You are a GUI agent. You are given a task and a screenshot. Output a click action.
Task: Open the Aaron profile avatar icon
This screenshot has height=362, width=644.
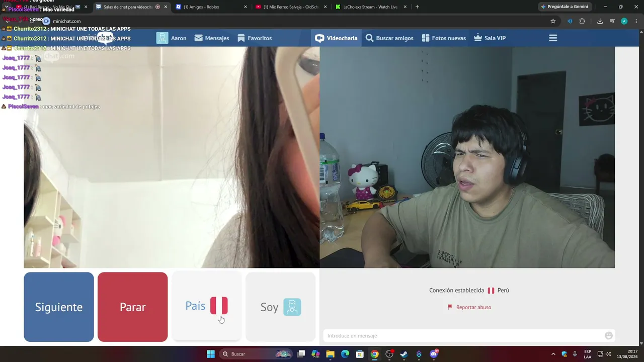tap(162, 38)
